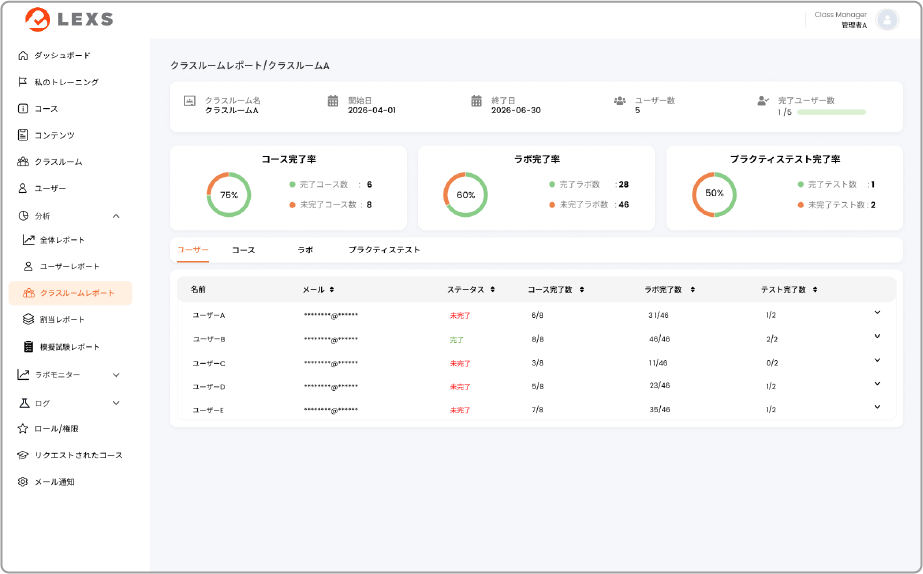Click the ユーザー数 people icon

coord(620,101)
